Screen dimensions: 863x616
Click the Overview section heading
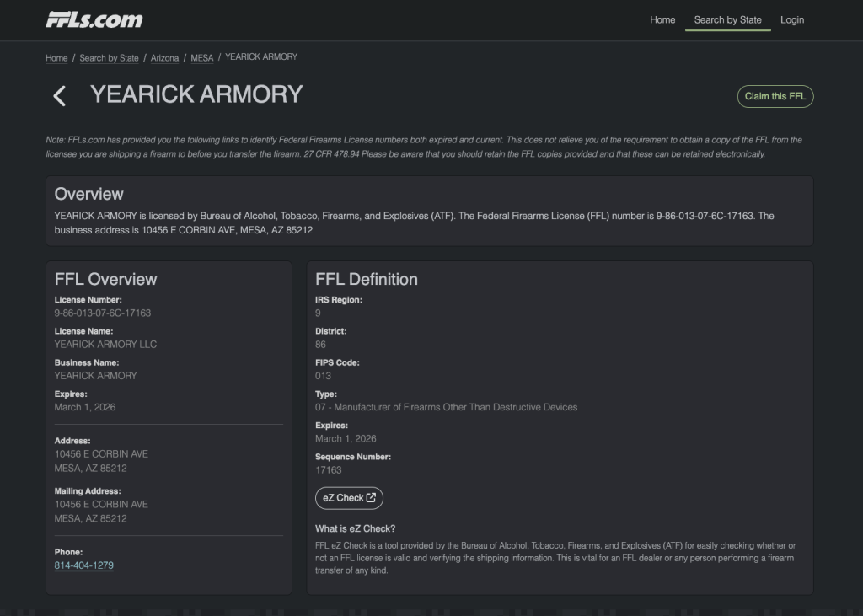89,194
